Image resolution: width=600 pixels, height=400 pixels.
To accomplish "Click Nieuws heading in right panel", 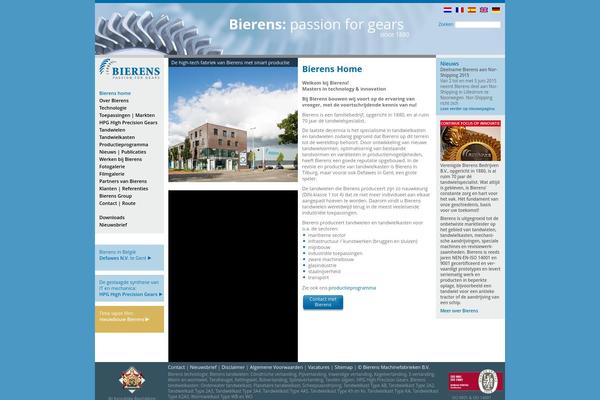I will pos(449,64).
